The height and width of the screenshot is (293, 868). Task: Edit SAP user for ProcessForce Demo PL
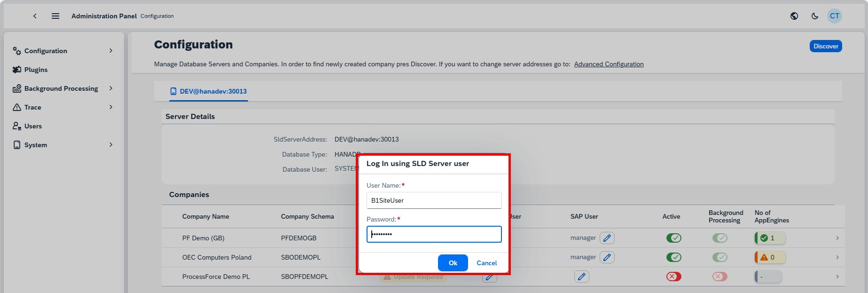click(582, 277)
